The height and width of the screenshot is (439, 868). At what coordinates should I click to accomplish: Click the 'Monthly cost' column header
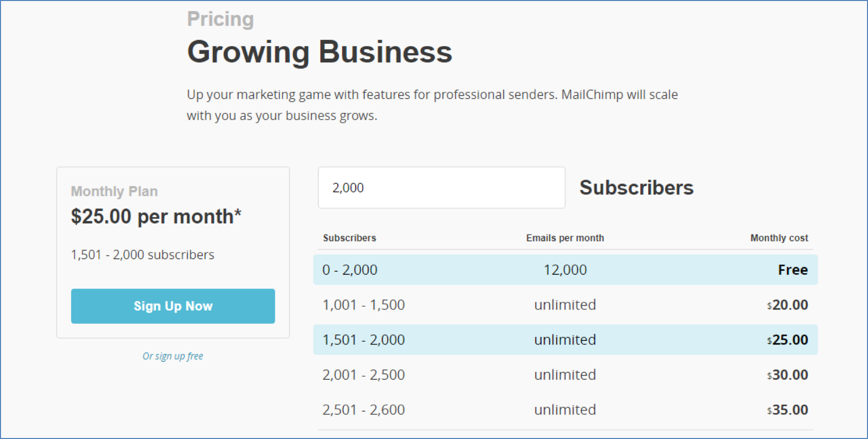(x=779, y=238)
